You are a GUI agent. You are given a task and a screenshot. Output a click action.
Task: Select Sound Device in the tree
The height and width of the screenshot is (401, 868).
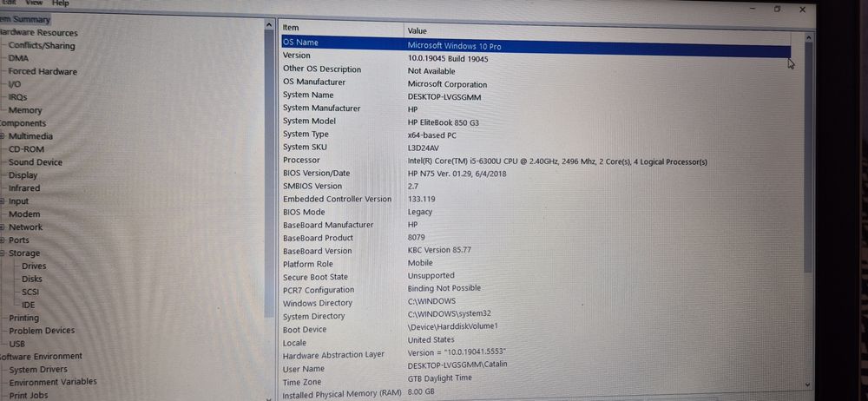(36, 162)
